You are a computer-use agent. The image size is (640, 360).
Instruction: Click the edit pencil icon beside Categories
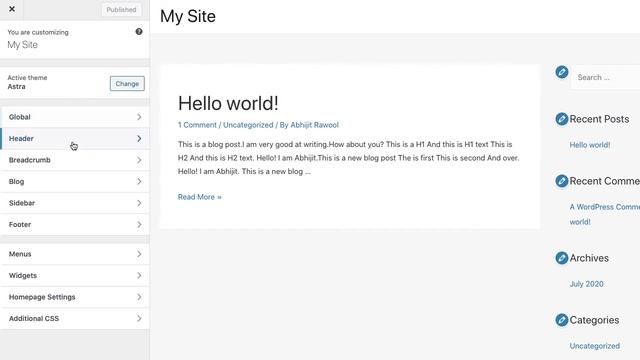point(562,320)
